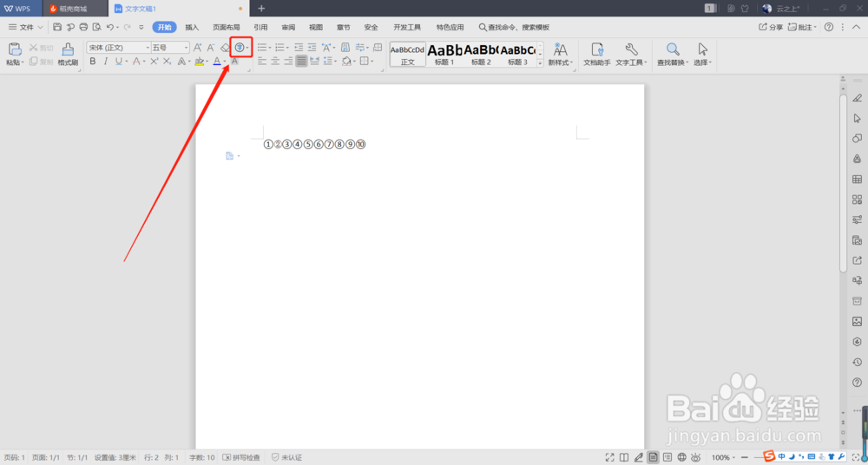This screenshot has width=868, height=465.
Task: Click the Subscript X₂ icon
Action: pyautogui.click(x=168, y=61)
